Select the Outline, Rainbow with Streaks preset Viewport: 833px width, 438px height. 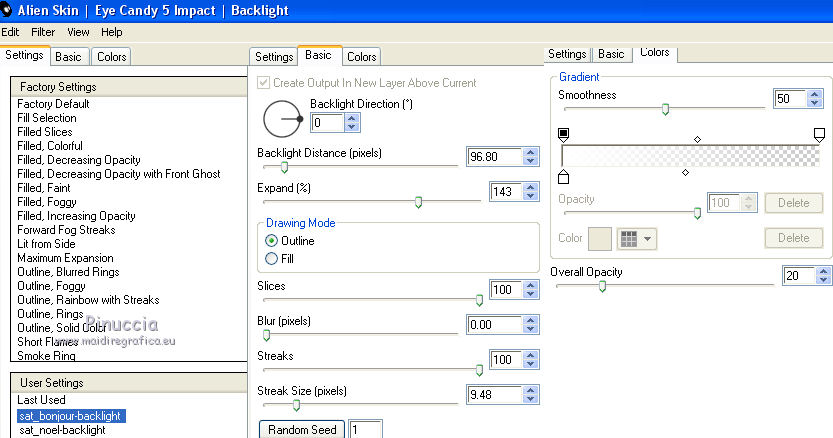[x=88, y=300]
